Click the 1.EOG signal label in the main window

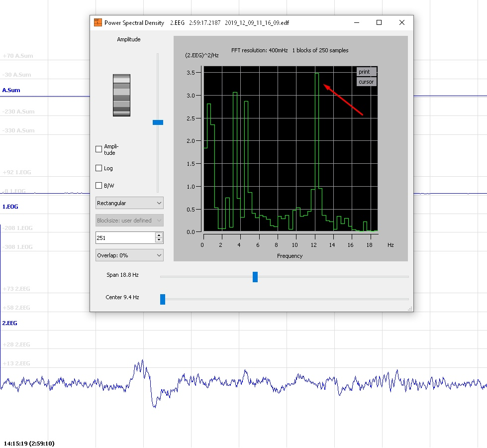point(10,207)
